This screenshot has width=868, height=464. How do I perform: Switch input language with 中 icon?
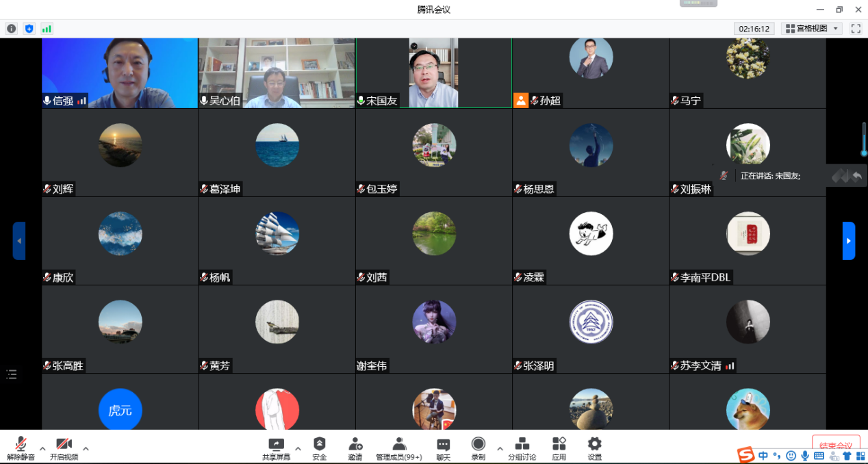tap(763, 456)
